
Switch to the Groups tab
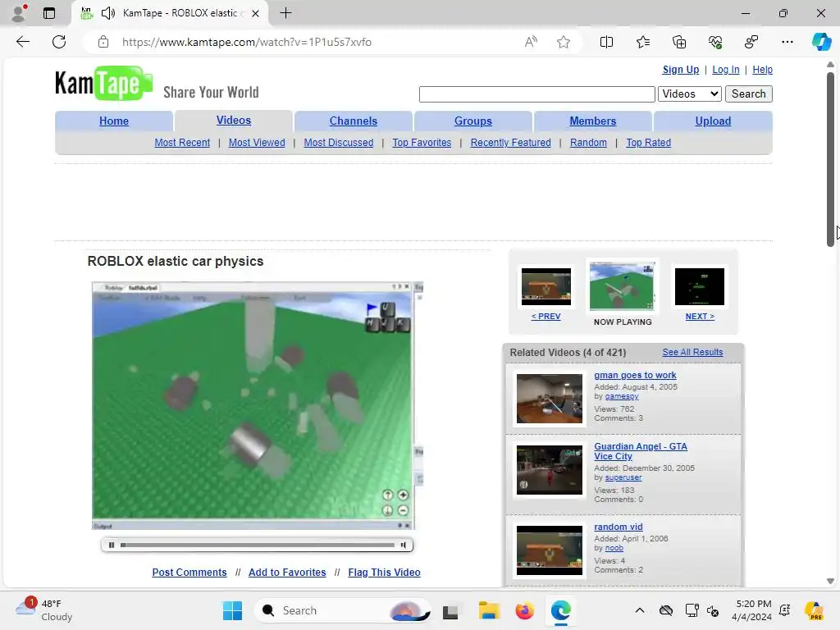pos(473,121)
